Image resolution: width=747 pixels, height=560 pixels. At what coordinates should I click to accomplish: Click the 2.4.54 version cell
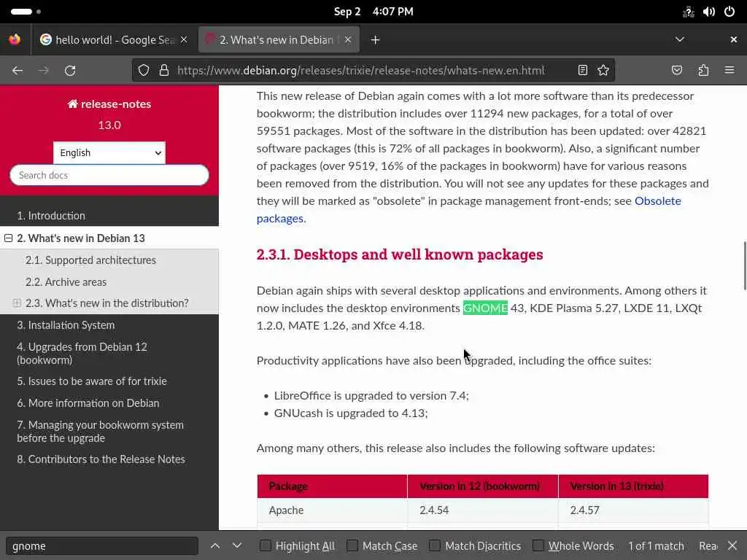coord(483,510)
